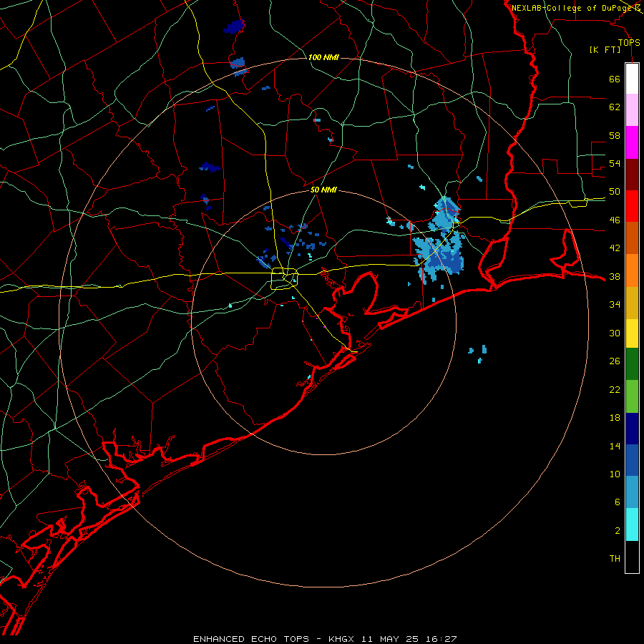Click the '50' legend value

coord(615,192)
